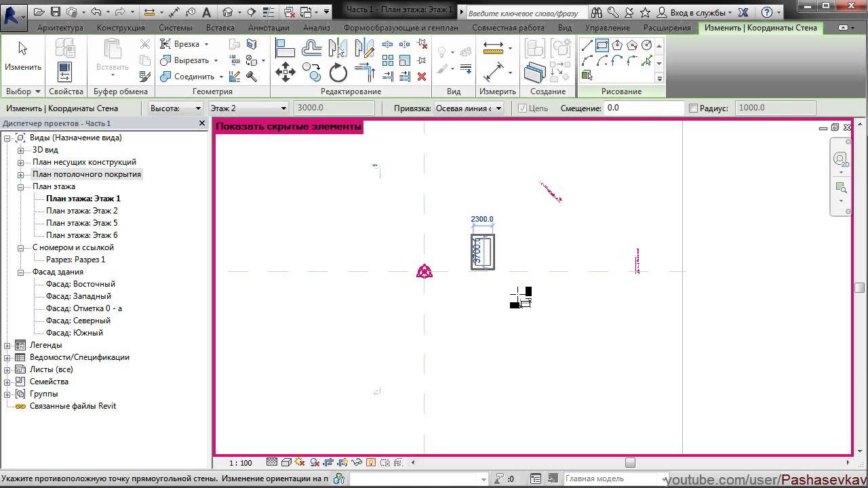Toggle the Цепь (Chain) checkbox
Viewport: 868px width, 488px height.
[x=522, y=108]
